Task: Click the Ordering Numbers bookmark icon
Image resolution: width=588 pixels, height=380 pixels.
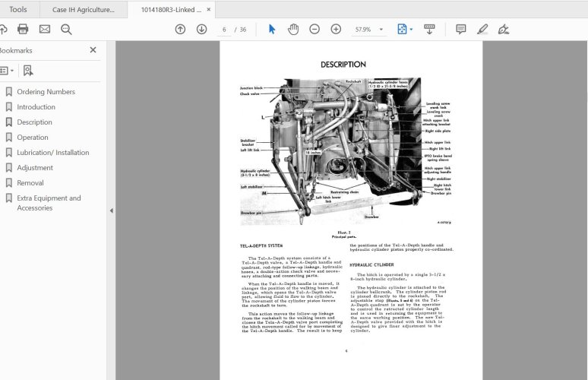Action: pyautogui.click(x=9, y=92)
